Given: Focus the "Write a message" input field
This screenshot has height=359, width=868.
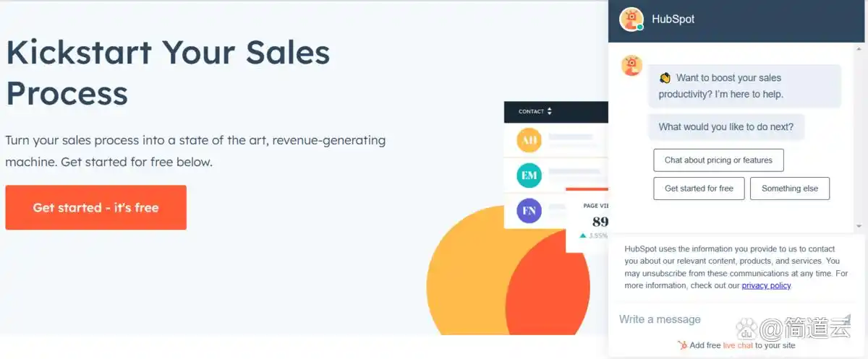Looking at the screenshot, I should pos(673,319).
